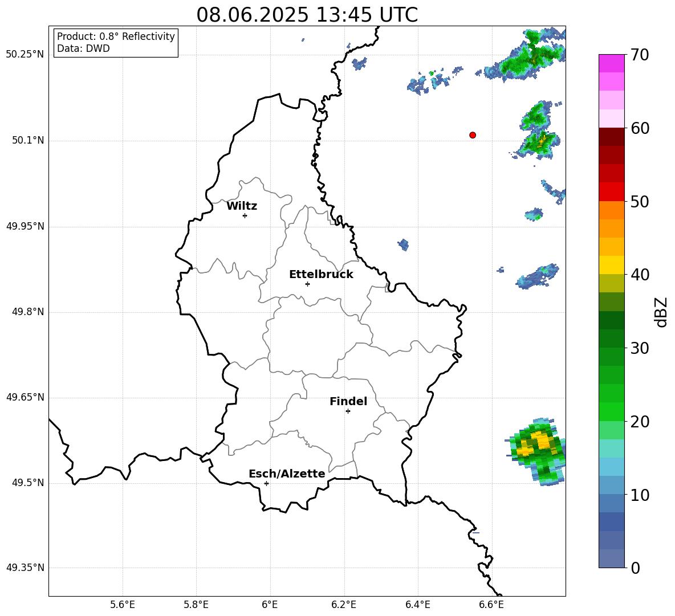Pick the dark maroon swatch just below 60 dBZ
Image resolution: width=675 pixels, height=616 pixels.
coord(611,137)
